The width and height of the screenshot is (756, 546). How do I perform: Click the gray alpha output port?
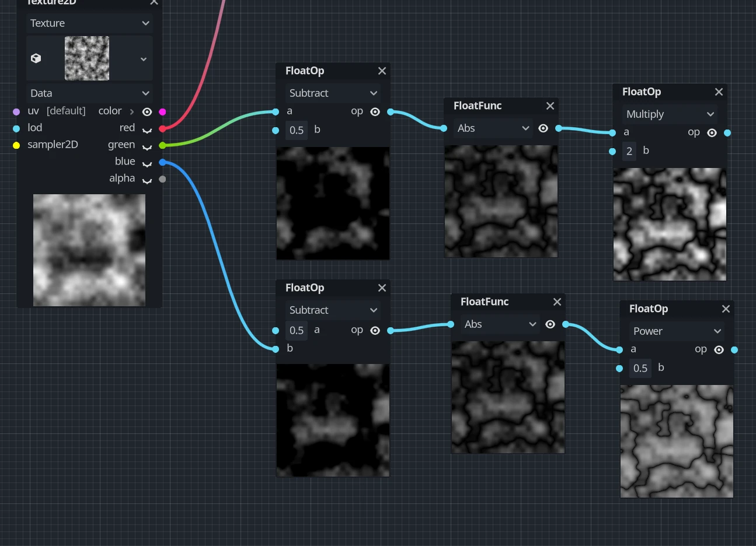[162, 179]
